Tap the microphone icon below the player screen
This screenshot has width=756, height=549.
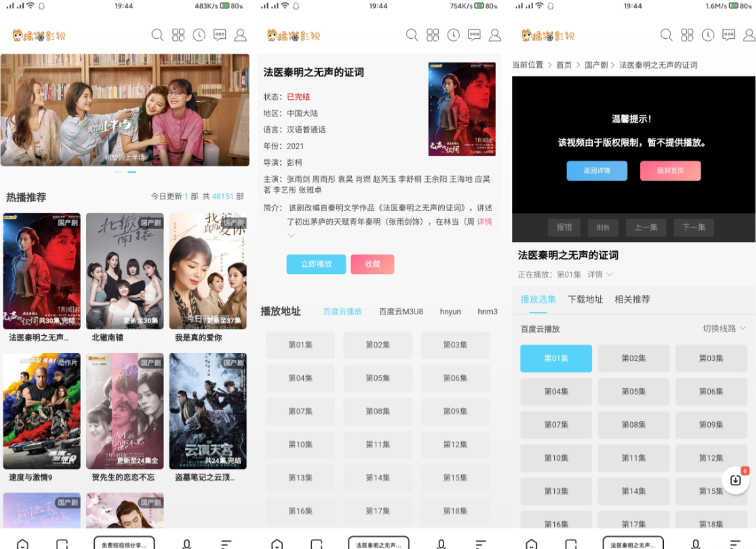tap(696, 544)
